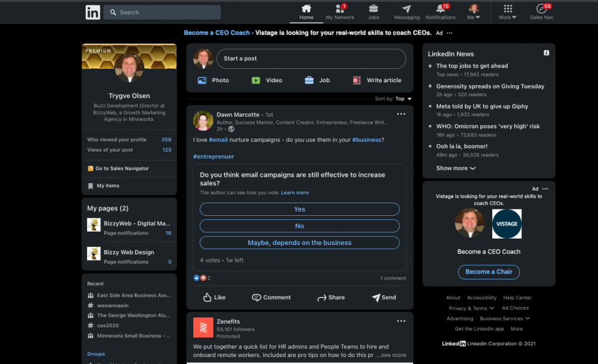Viewport: 598px width, 364px height.
Task: Click the Vistage logo in ad
Action: pyautogui.click(x=506, y=224)
